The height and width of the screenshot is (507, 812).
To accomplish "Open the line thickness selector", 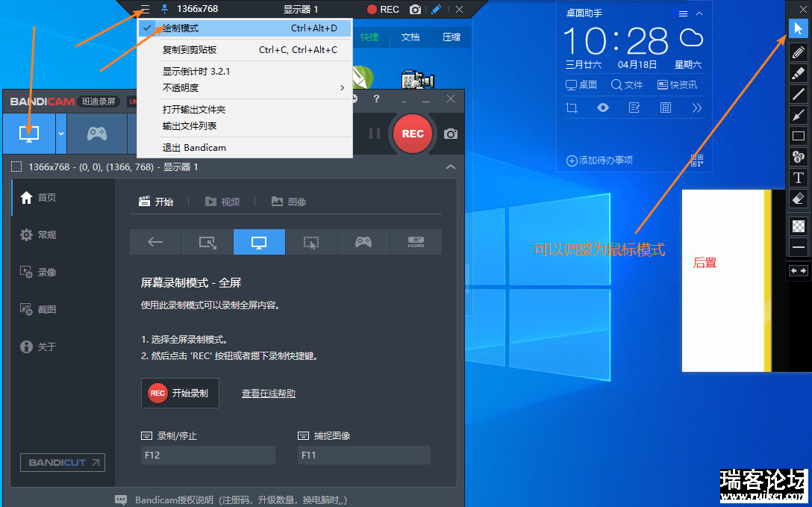I will point(798,247).
